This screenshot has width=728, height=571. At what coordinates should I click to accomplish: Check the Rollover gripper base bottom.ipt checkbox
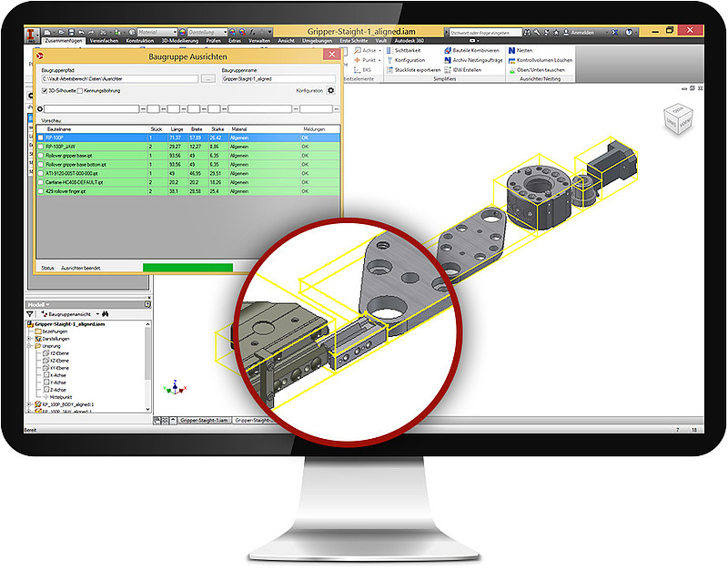click(x=40, y=165)
